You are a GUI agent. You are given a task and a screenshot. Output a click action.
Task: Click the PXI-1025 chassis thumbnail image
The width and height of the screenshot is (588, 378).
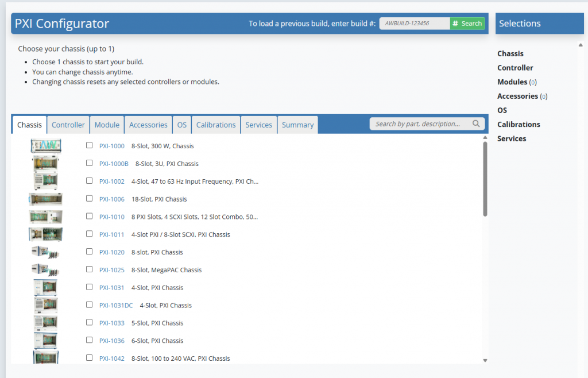click(45, 269)
